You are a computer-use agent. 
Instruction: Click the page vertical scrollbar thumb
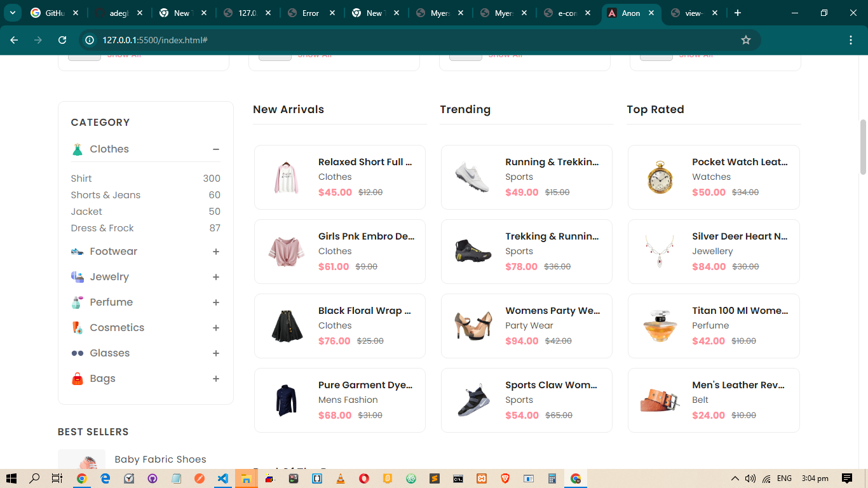(863, 147)
